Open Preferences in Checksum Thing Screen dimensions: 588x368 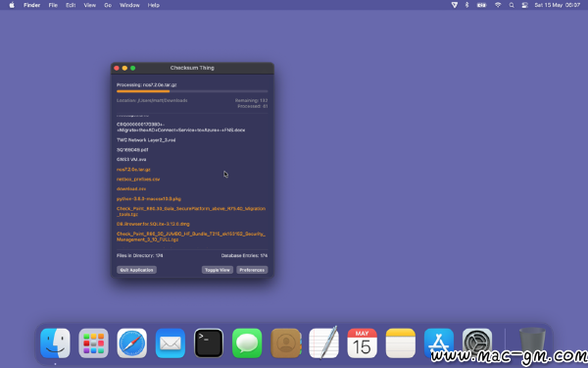tap(252, 270)
